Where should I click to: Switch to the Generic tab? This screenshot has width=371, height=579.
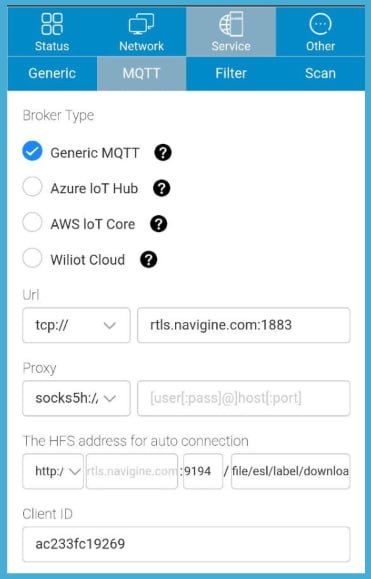click(52, 73)
